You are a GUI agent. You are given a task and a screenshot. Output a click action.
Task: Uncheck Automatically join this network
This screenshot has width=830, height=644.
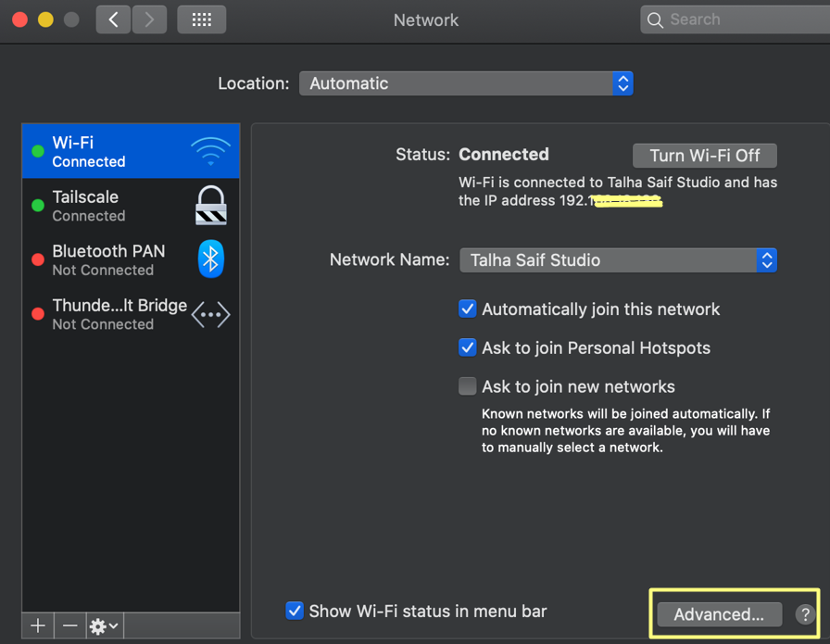coord(468,309)
